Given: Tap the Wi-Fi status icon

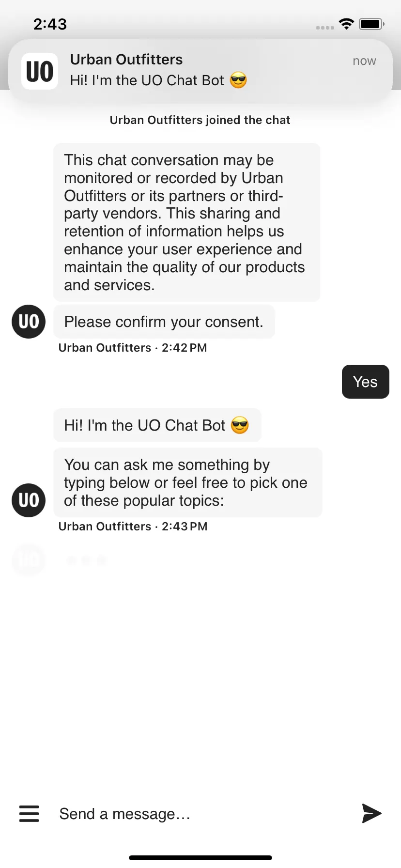Looking at the screenshot, I should click(x=346, y=24).
